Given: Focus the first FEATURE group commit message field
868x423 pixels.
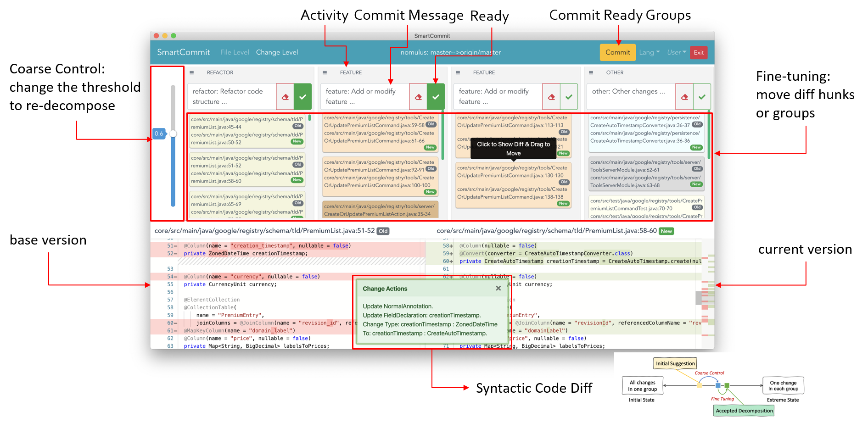Looking at the screenshot, I should [x=365, y=97].
